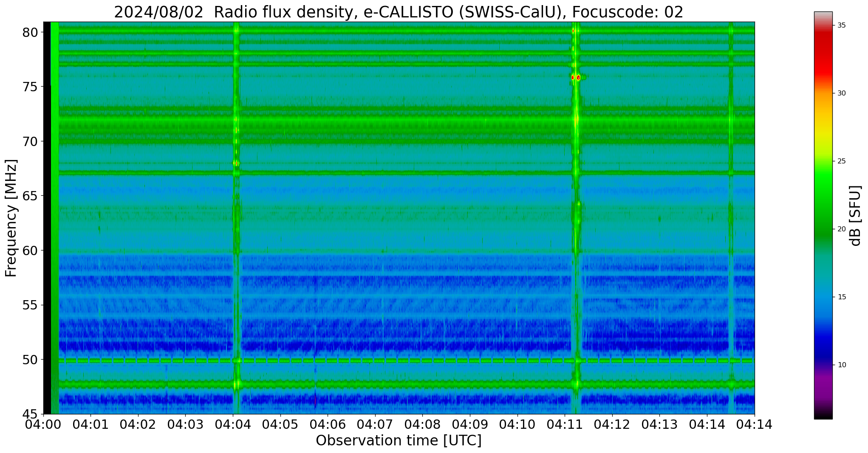This screenshot has height=453, width=868.
Task: Click the 04:12 time tick label
Action: pyautogui.click(x=612, y=424)
